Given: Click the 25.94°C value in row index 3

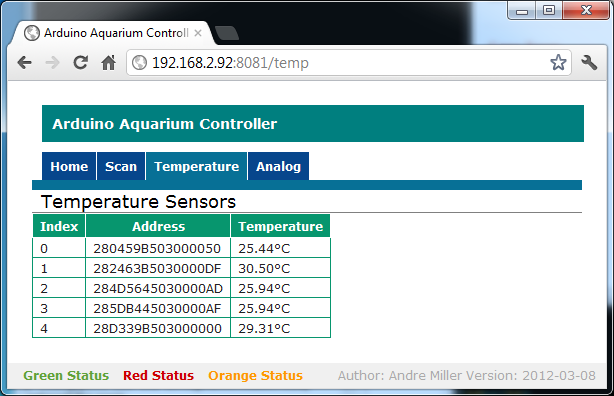Looking at the screenshot, I should coord(264,309).
